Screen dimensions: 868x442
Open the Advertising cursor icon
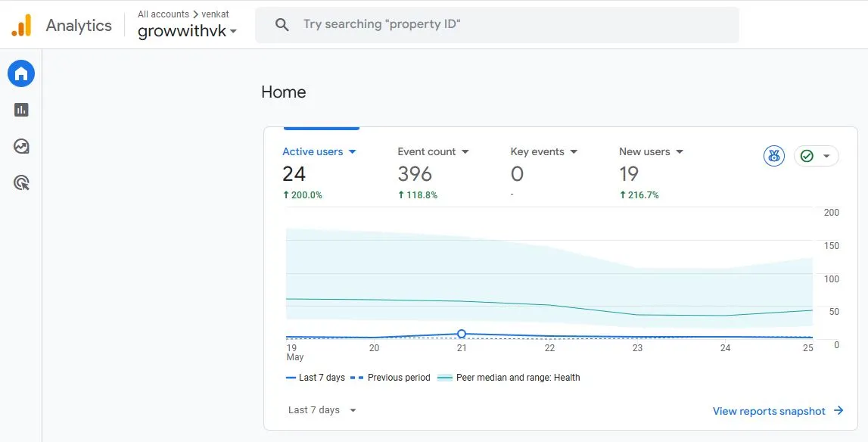(21, 183)
